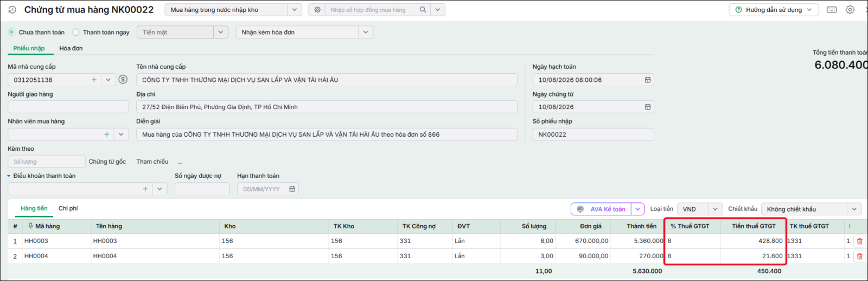The width and height of the screenshot is (868, 281).
Task: Click Thành tiền cell 5.360.000
Action: click(637, 241)
